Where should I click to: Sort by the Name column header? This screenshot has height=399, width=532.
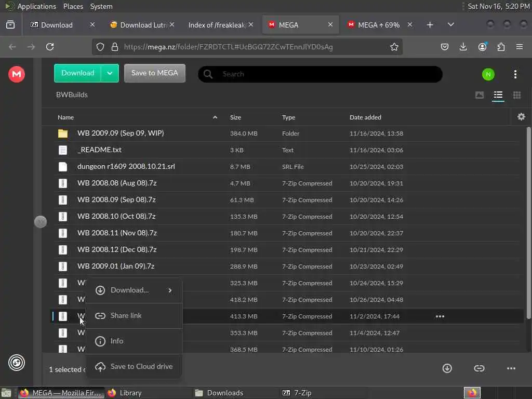[x=66, y=117]
